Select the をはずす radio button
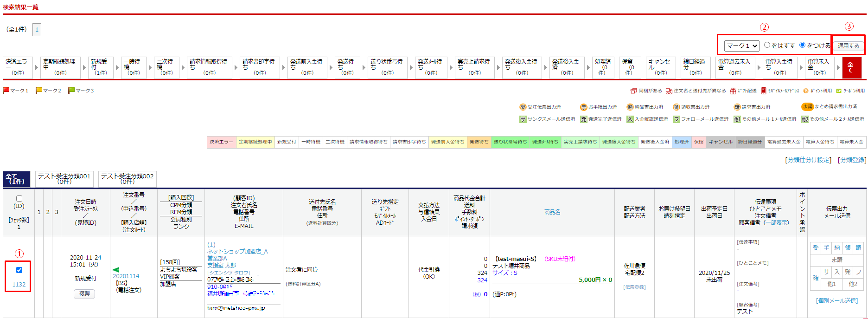This screenshot has width=868, height=319. (x=767, y=45)
